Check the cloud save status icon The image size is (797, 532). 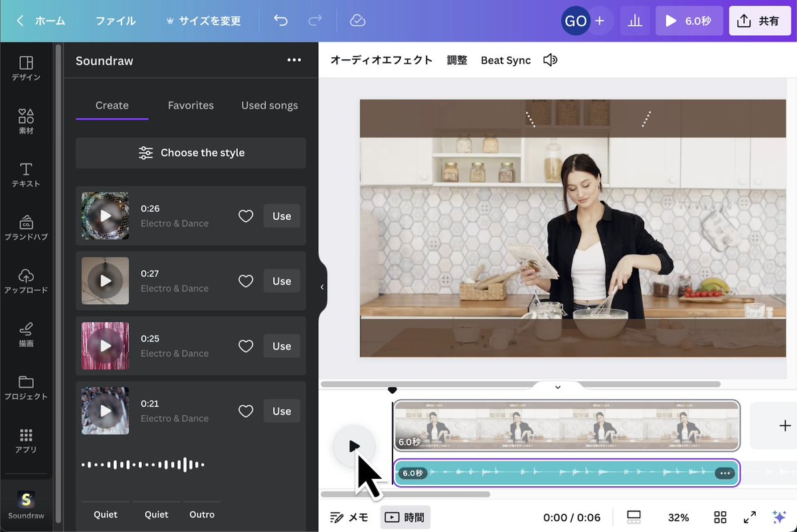pyautogui.click(x=357, y=21)
